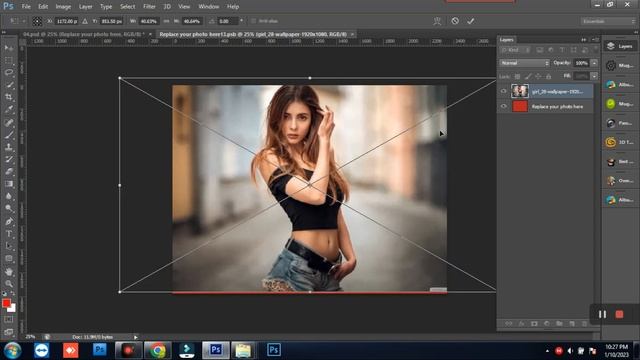
Task: Select the Hand tool
Action: coord(9,271)
